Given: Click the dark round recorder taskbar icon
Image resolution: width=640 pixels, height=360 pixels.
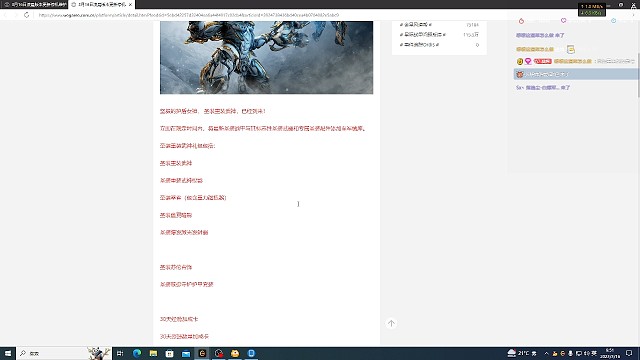Looking at the screenshot, I should pyautogui.click(x=219, y=353).
